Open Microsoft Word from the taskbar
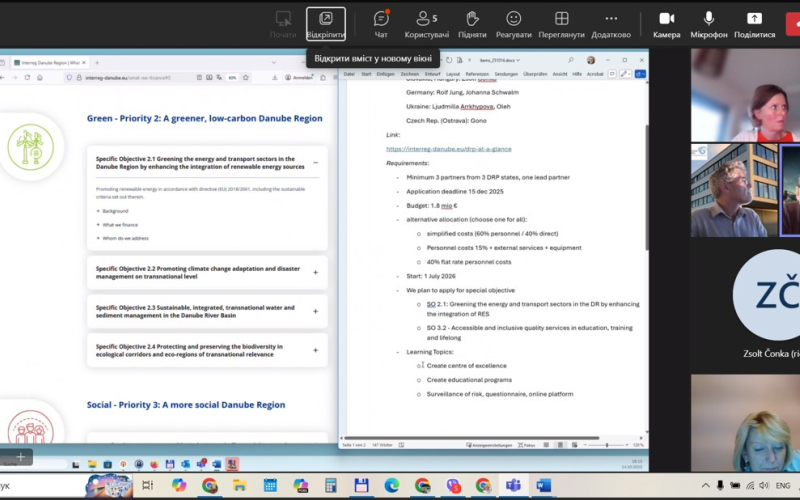 coord(544,485)
